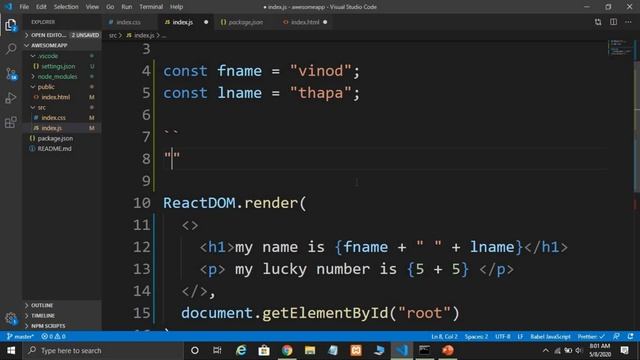Open the feedback icon in status bar
640x360 pixels.
point(616,337)
